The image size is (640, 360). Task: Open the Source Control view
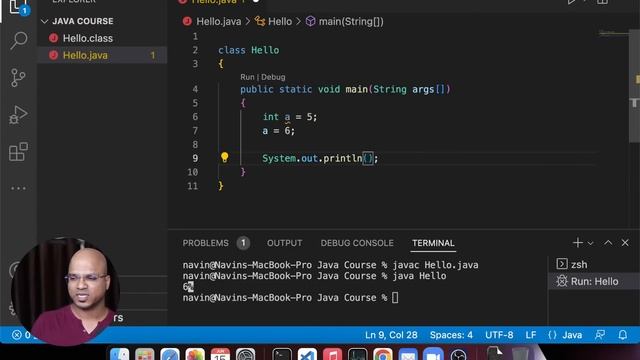coord(18,78)
